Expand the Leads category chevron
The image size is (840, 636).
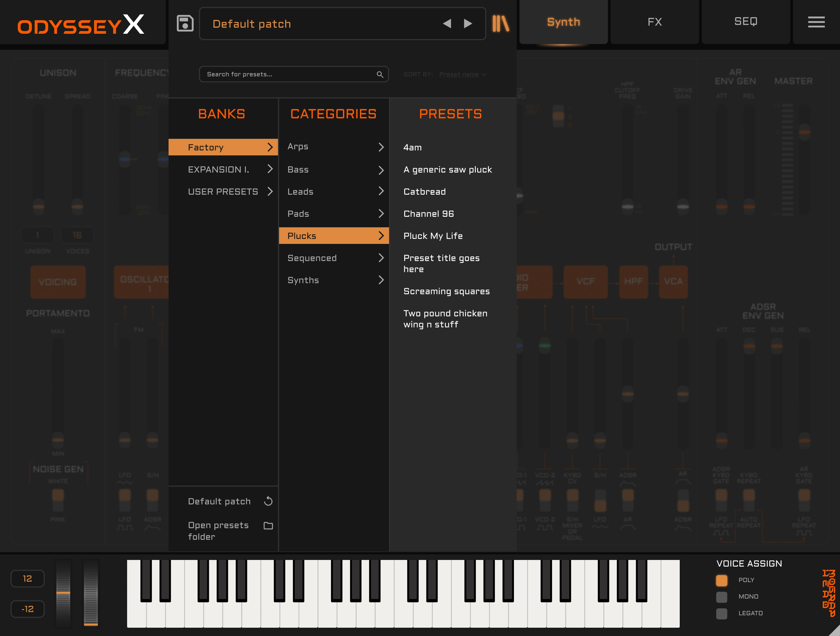coord(381,191)
